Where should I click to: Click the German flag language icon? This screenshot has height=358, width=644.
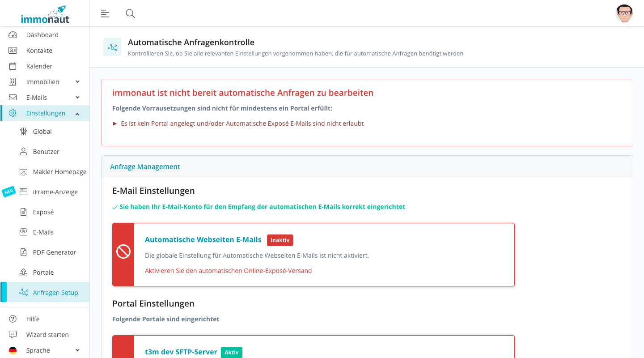pyautogui.click(x=13, y=350)
